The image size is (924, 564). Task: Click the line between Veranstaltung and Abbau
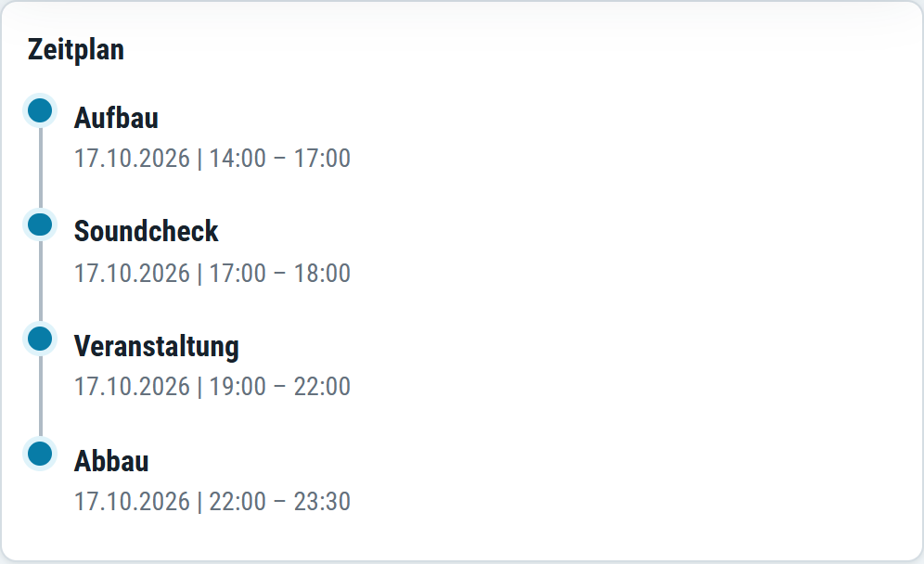pyautogui.click(x=40, y=396)
